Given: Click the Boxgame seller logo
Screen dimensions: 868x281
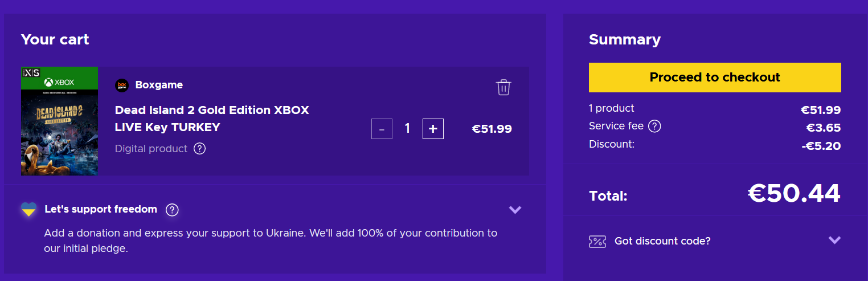Looking at the screenshot, I should [x=122, y=85].
